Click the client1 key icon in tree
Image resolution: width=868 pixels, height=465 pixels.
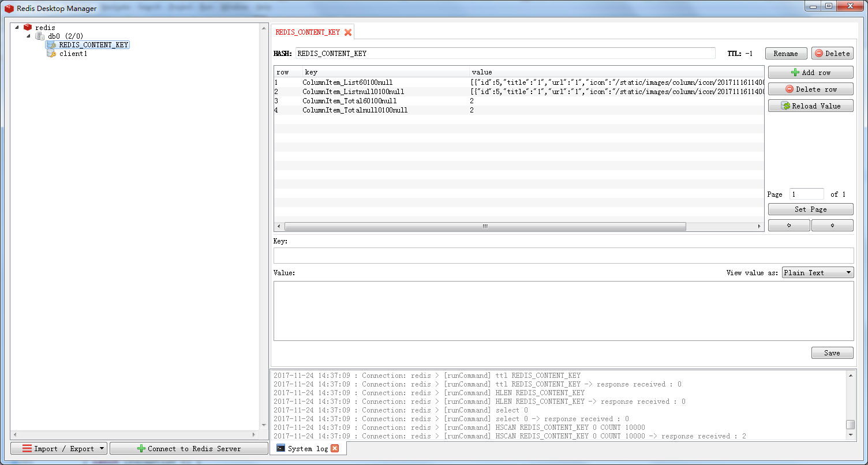point(51,54)
